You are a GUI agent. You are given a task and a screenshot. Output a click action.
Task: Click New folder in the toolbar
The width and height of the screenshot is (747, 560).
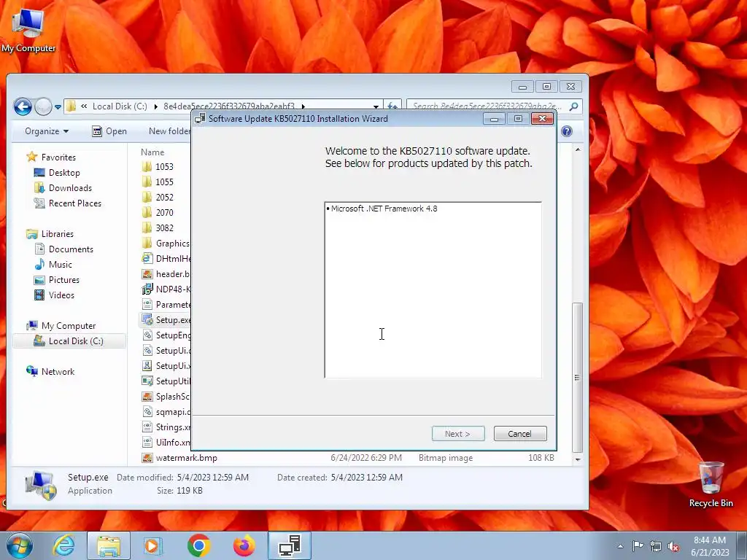[x=169, y=131]
